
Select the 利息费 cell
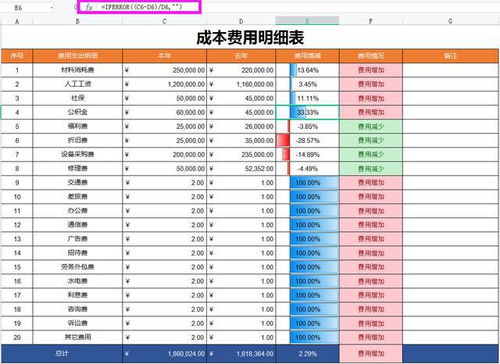tap(78, 295)
